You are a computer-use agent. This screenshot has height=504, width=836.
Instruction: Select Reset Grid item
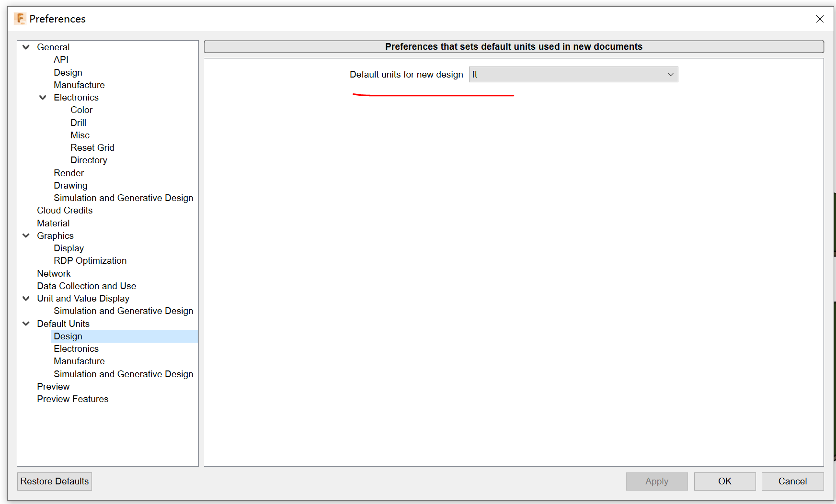coord(92,147)
